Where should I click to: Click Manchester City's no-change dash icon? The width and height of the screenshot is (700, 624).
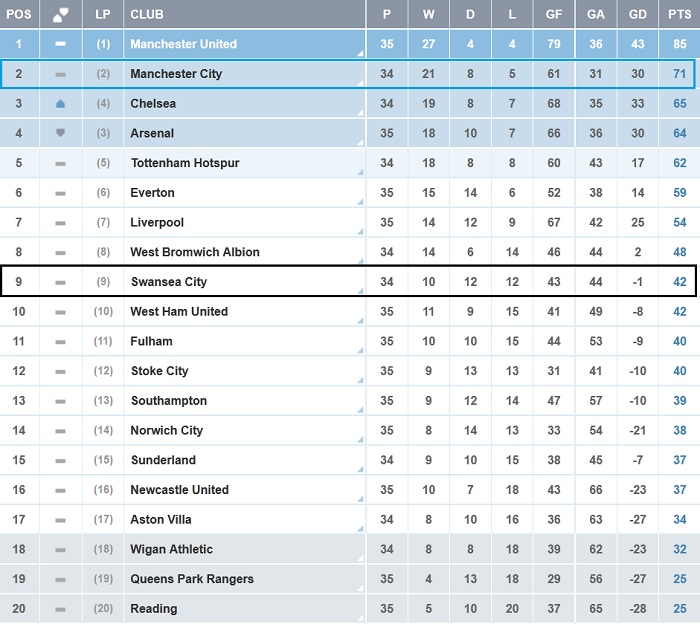[60, 74]
